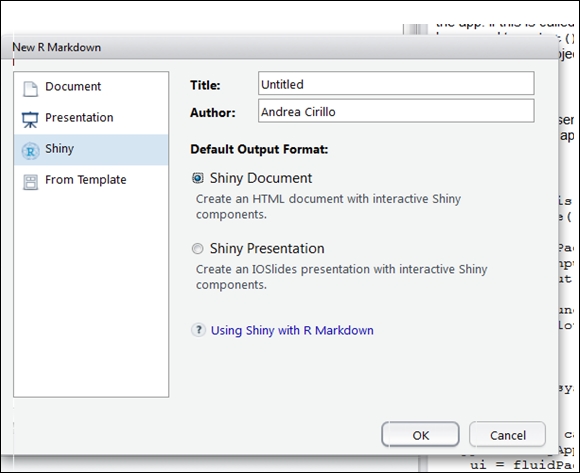The image size is (580, 473).
Task: Click the Shiny R logo icon
Action: pyautogui.click(x=30, y=151)
